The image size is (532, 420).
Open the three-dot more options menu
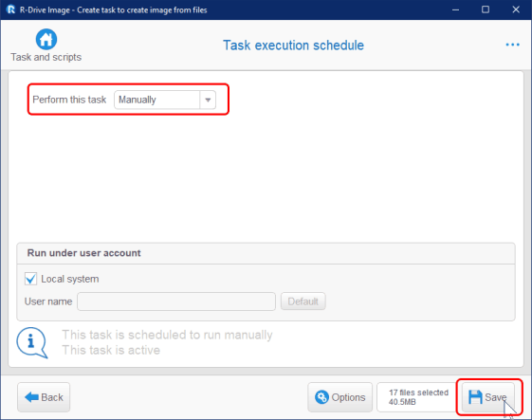coord(512,45)
